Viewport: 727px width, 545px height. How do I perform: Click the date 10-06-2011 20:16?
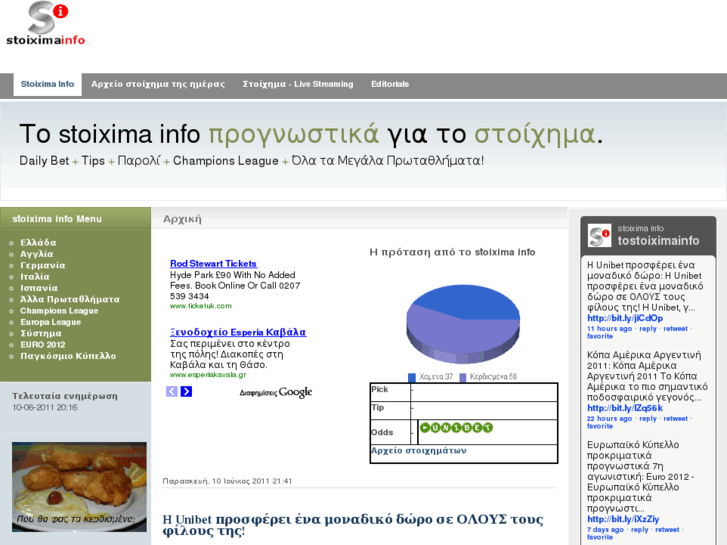45,407
